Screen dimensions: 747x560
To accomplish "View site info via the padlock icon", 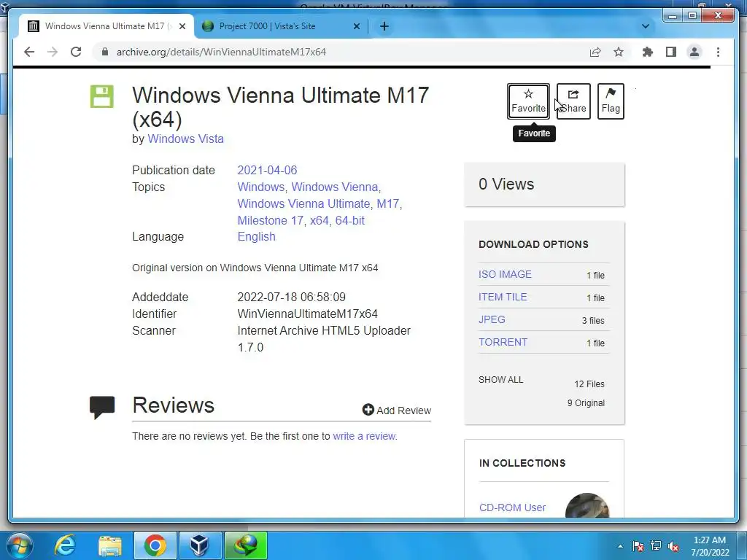I will click(105, 52).
